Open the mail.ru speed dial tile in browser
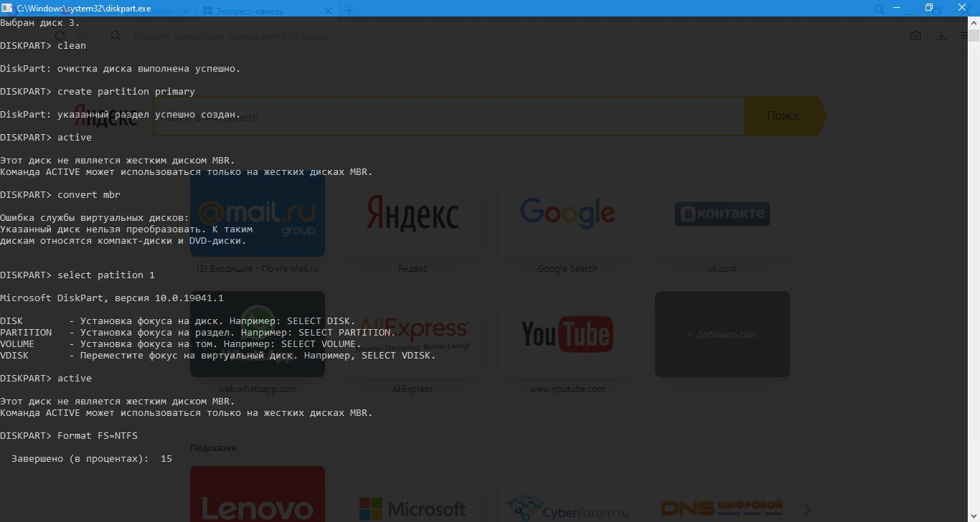Viewport: 980px width, 522px height. pyautogui.click(x=257, y=214)
